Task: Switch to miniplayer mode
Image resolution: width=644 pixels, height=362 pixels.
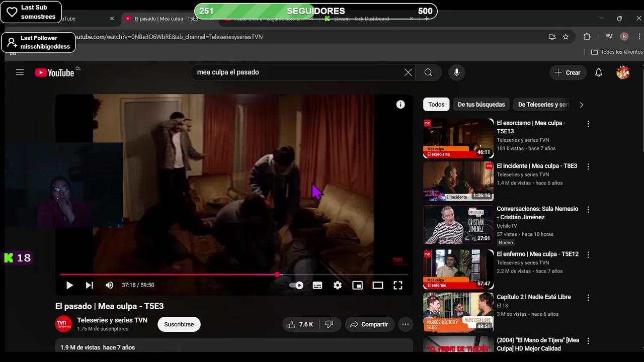Action: (x=358, y=285)
